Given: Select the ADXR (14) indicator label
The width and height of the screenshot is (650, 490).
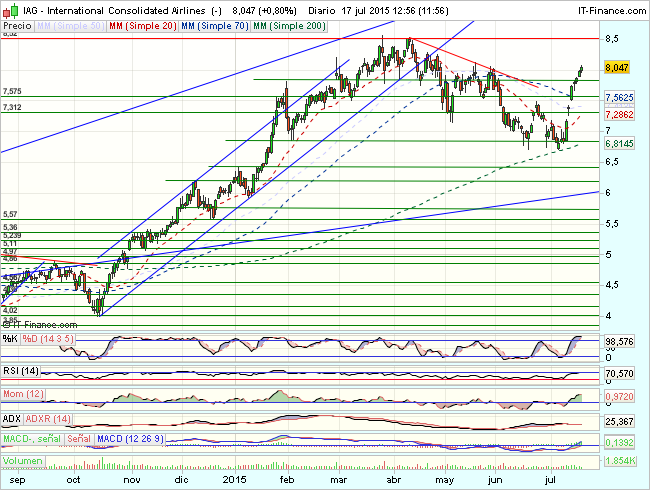Looking at the screenshot, I should click(46, 417).
